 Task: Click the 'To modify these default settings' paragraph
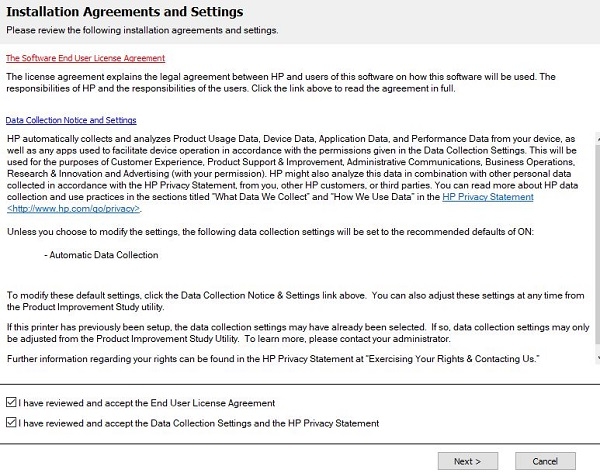[x=295, y=301]
